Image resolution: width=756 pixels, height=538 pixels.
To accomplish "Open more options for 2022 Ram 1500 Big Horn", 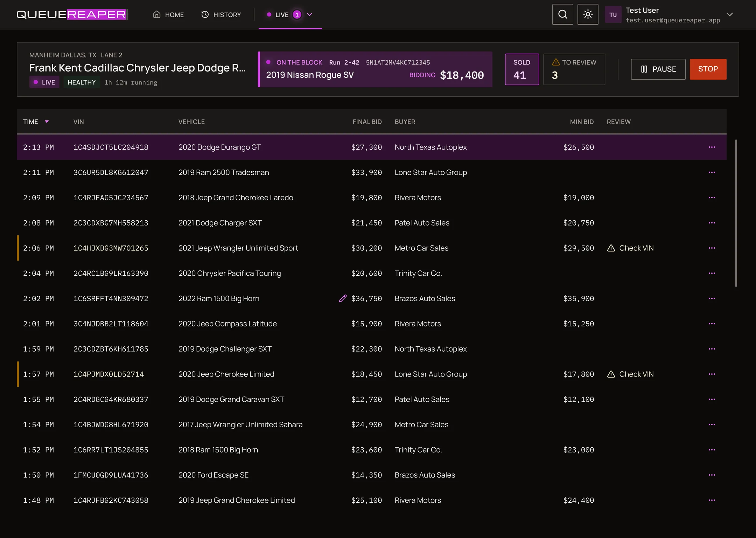I will [712, 298].
